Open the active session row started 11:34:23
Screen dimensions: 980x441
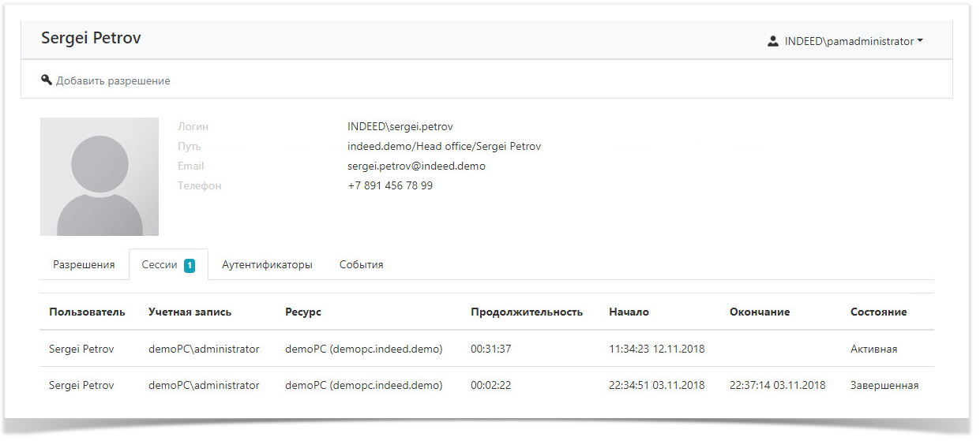486,349
